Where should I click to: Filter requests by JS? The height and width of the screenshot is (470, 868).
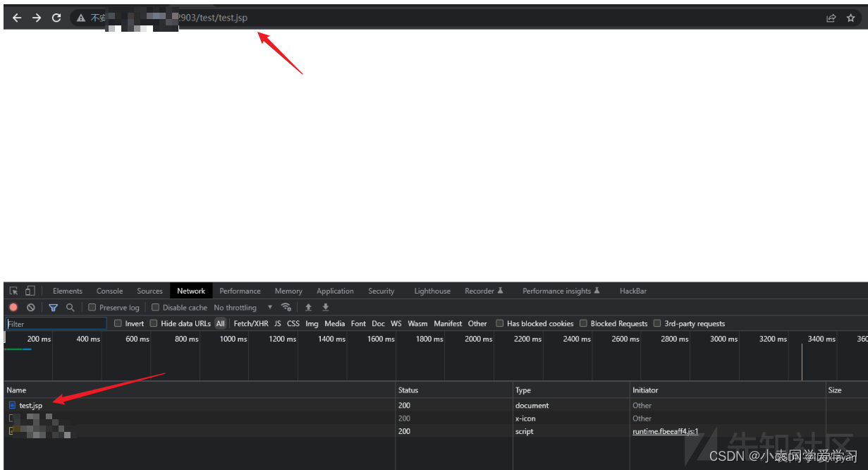278,324
